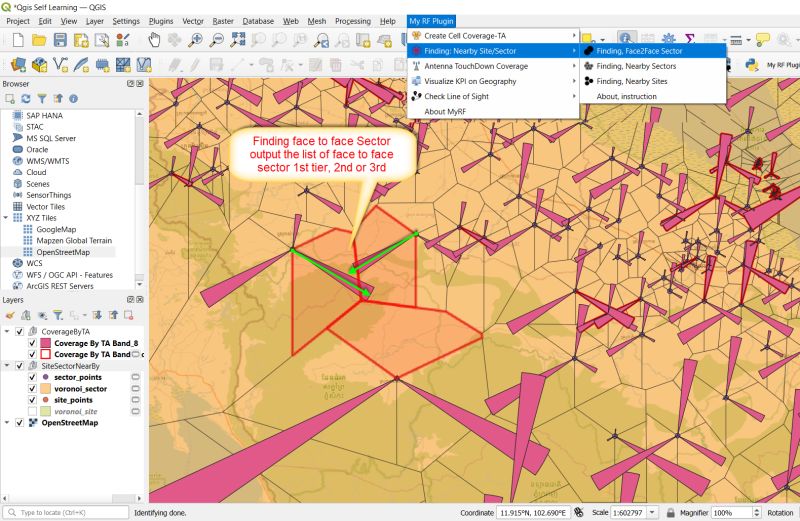The height and width of the screenshot is (521, 800).
Task: Select the Identify Features tool
Action: [627, 39]
